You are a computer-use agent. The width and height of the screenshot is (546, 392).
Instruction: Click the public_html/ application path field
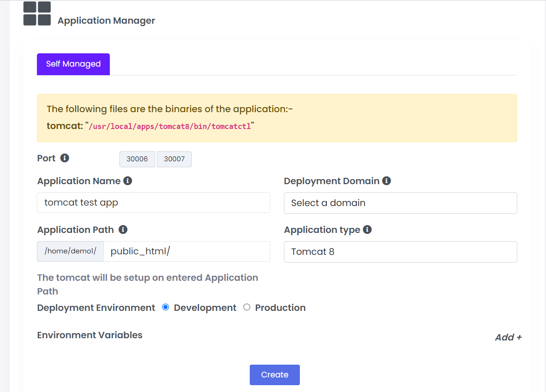point(186,251)
